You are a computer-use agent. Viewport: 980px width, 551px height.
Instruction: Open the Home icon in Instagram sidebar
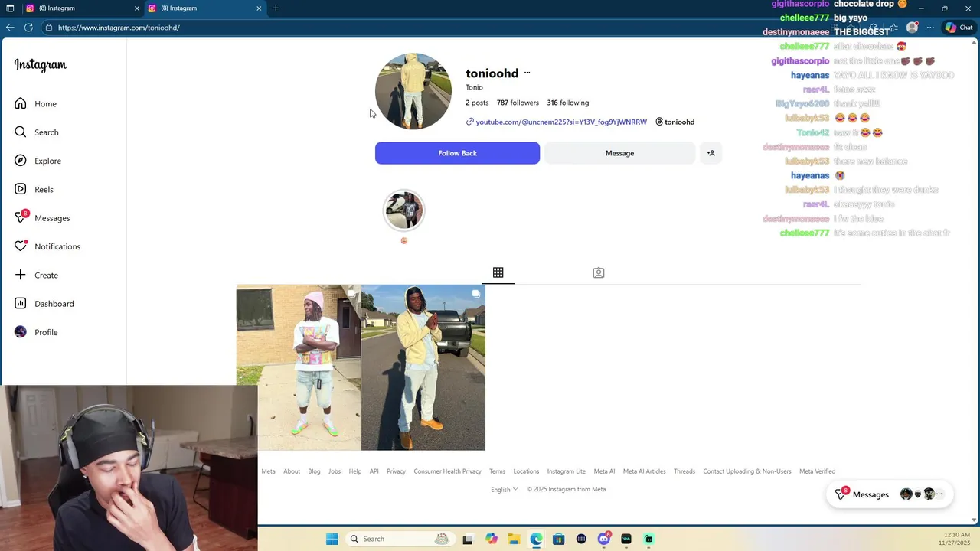[21, 103]
